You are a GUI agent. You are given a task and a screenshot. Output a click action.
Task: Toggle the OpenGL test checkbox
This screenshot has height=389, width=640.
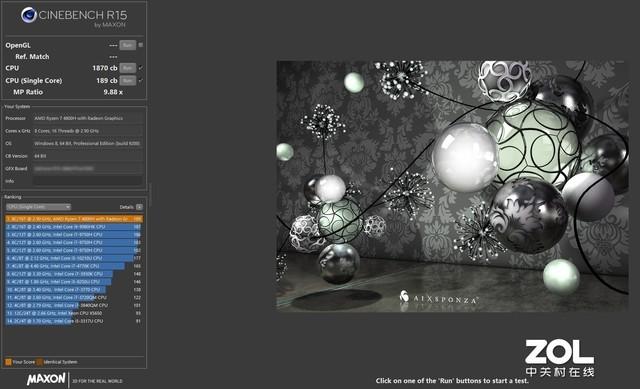[x=141, y=45]
